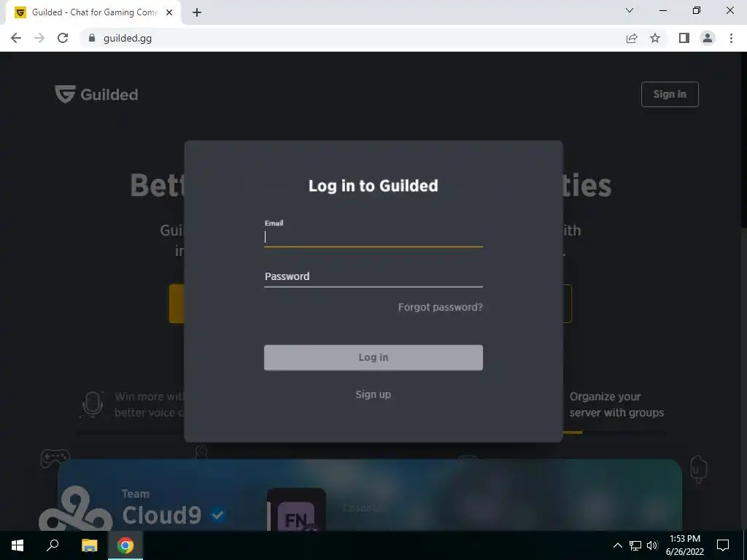Open the share page icon
The width and height of the screenshot is (747, 560).
[632, 38]
